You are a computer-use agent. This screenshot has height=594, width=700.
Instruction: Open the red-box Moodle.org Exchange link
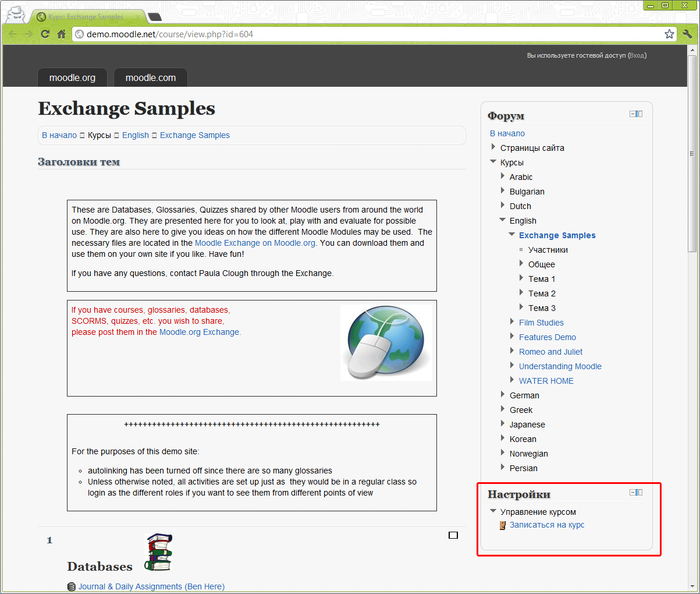(x=199, y=332)
